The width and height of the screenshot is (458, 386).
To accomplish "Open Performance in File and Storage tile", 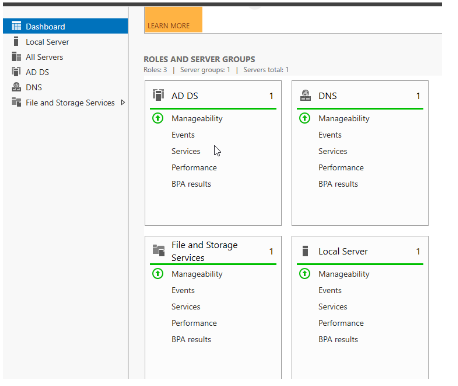I will click(194, 323).
